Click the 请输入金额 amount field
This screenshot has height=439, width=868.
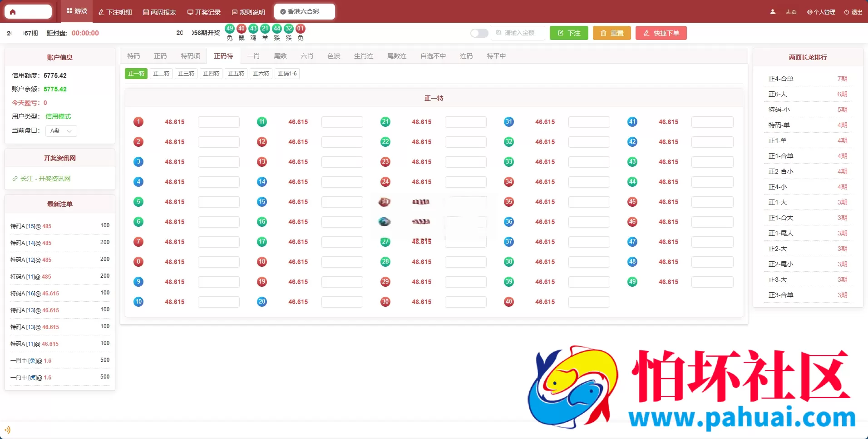[x=518, y=33]
